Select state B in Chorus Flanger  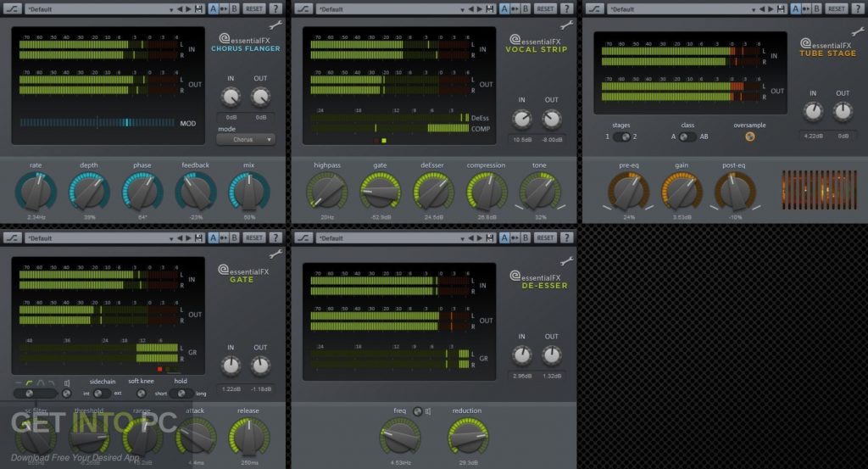pyautogui.click(x=234, y=8)
